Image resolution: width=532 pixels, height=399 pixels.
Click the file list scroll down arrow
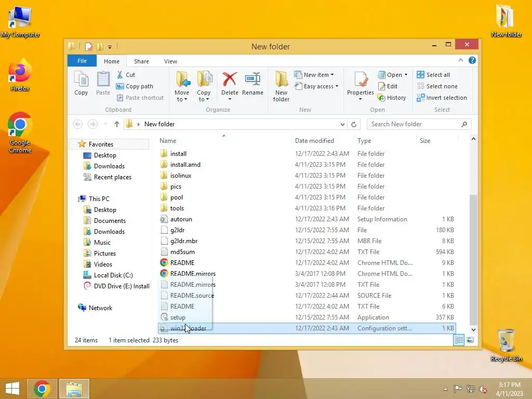473,329
